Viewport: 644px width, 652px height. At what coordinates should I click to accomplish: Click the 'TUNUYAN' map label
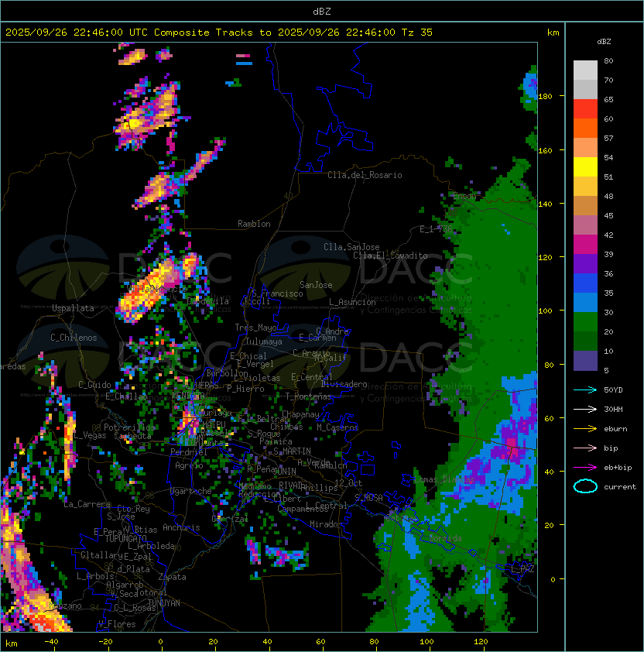click(164, 603)
